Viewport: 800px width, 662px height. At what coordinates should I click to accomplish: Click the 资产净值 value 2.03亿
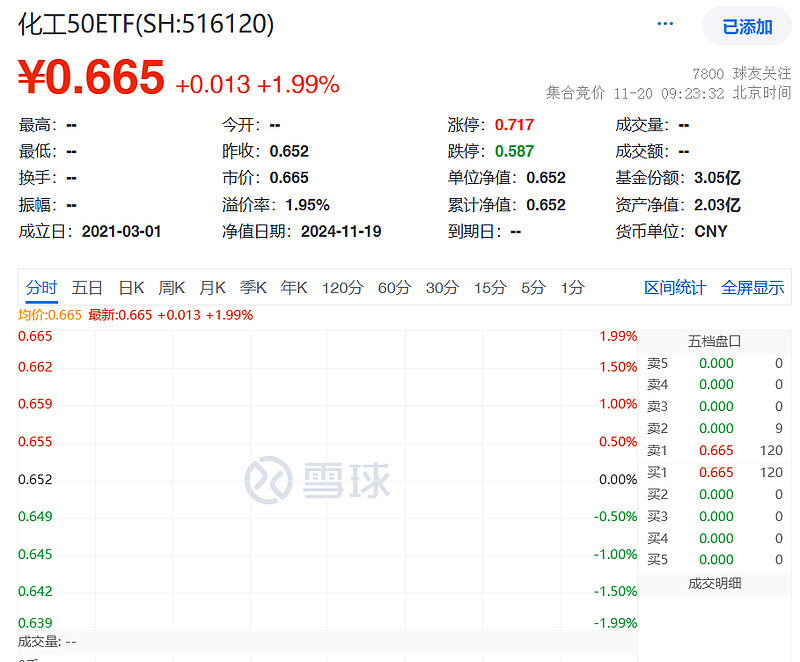click(717, 205)
